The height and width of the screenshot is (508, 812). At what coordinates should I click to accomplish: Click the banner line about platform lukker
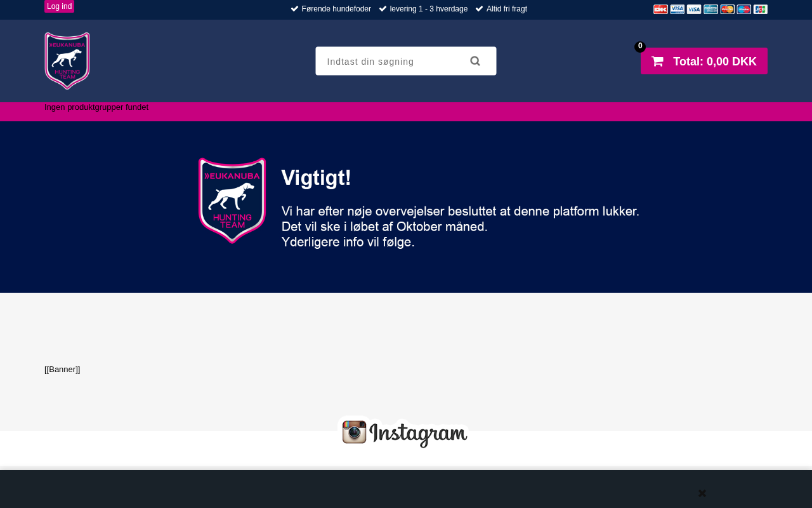460,211
